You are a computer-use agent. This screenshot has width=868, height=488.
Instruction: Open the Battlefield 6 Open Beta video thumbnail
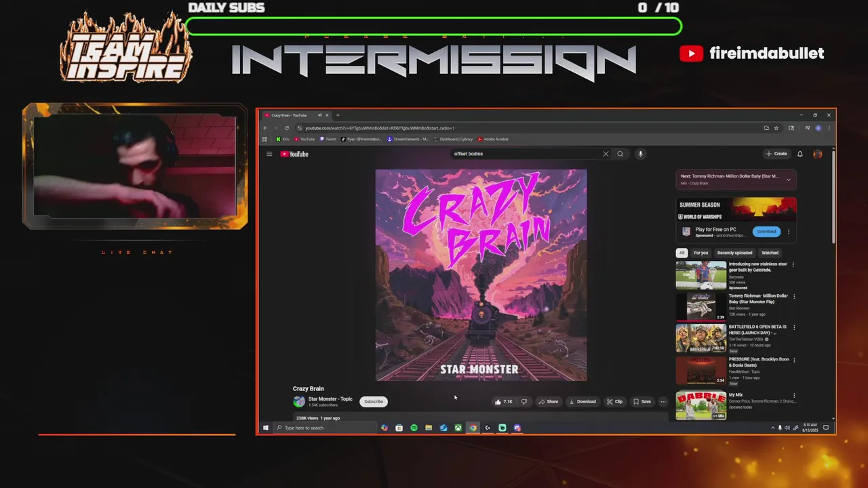tap(701, 339)
